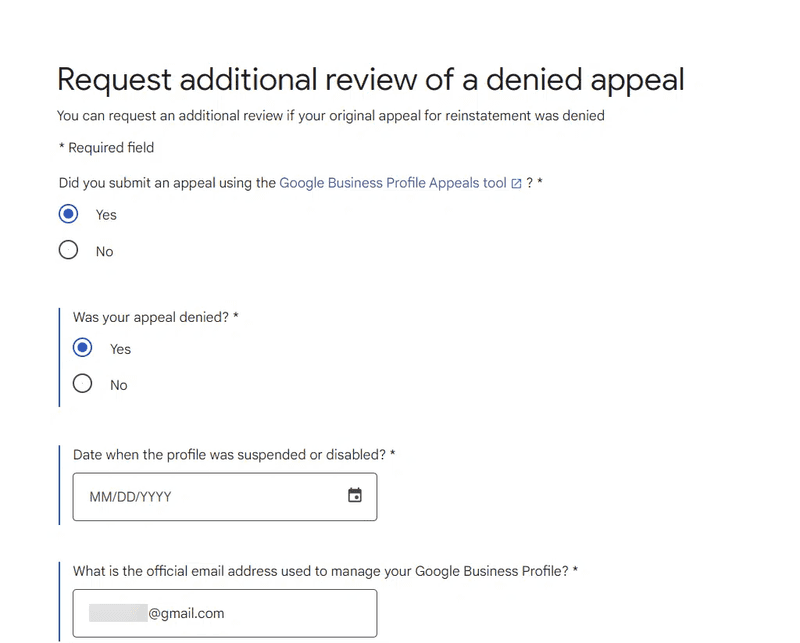
Task: Click the subtitle about requesting additional review
Action: point(331,116)
